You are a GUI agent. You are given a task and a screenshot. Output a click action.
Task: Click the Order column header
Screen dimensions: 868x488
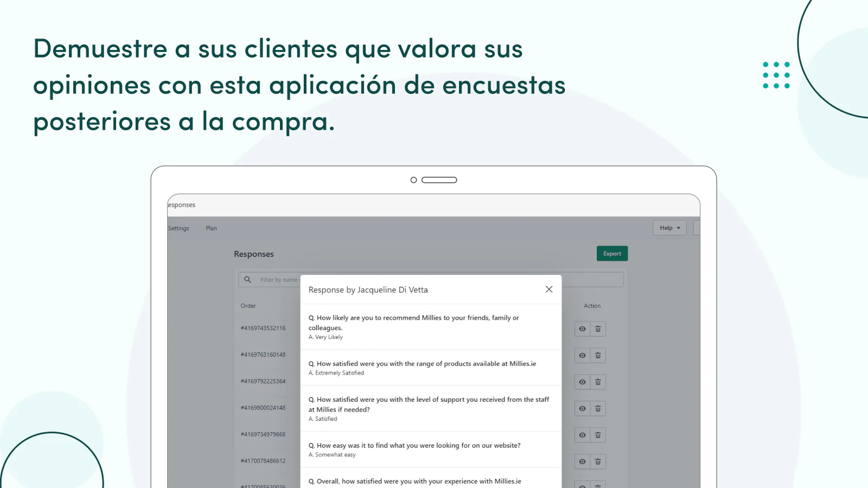tap(248, 306)
